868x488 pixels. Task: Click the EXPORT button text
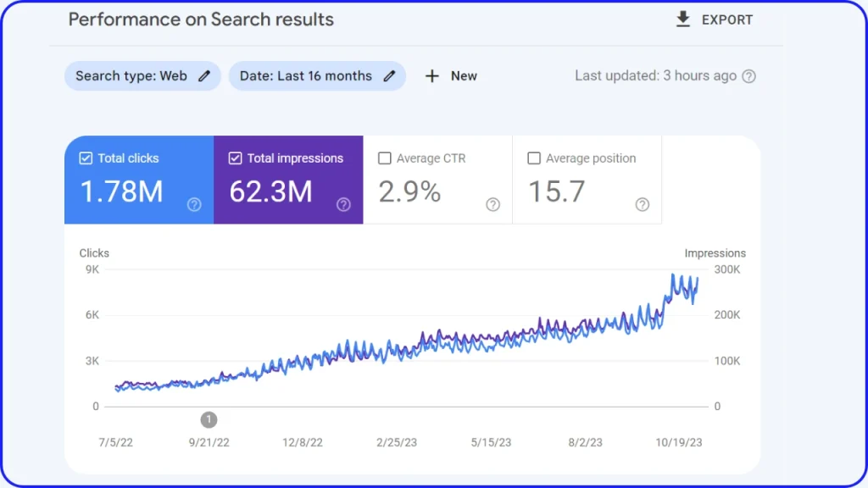[726, 19]
